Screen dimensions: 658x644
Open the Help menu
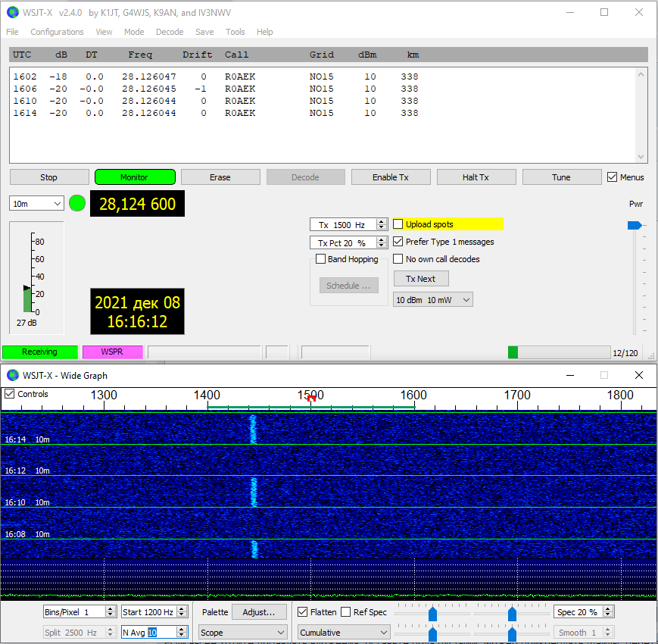coord(264,32)
